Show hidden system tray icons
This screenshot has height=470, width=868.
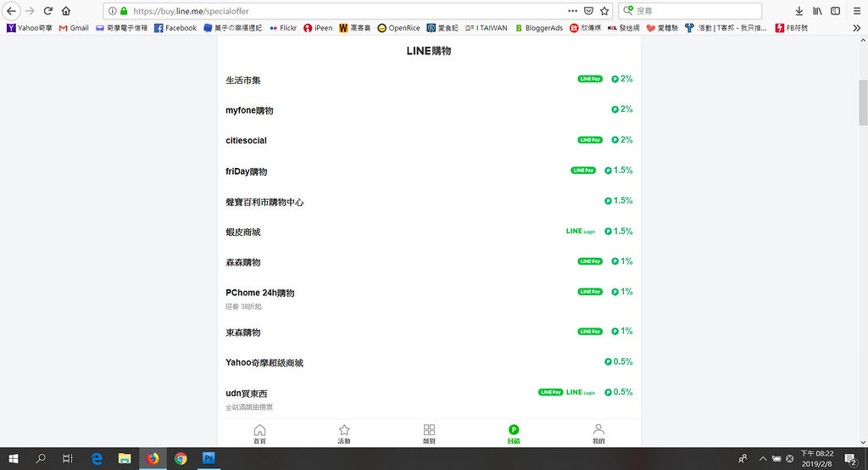[762, 458]
